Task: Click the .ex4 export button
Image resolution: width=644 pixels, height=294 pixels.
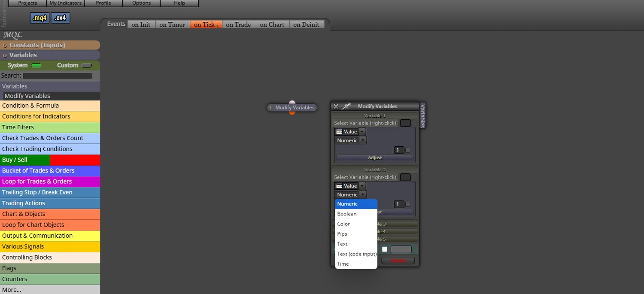Action: pyautogui.click(x=60, y=18)
